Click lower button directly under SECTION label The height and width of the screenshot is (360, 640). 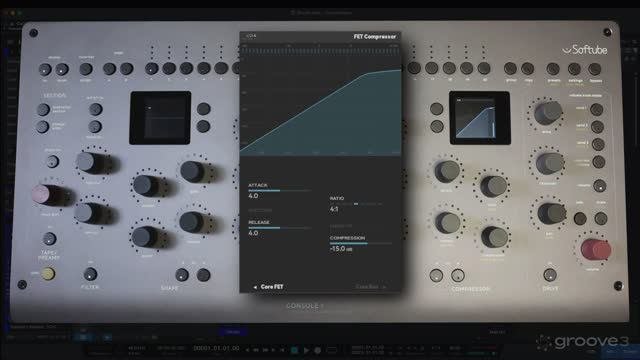click(x=42, y=127)
